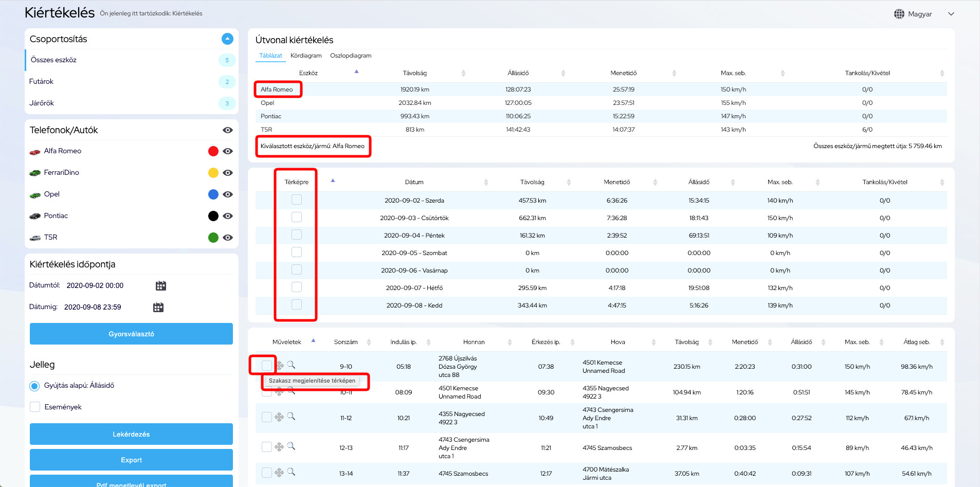Switch to the Kördiagram tab
980x487 pixels.
point(306,56)
